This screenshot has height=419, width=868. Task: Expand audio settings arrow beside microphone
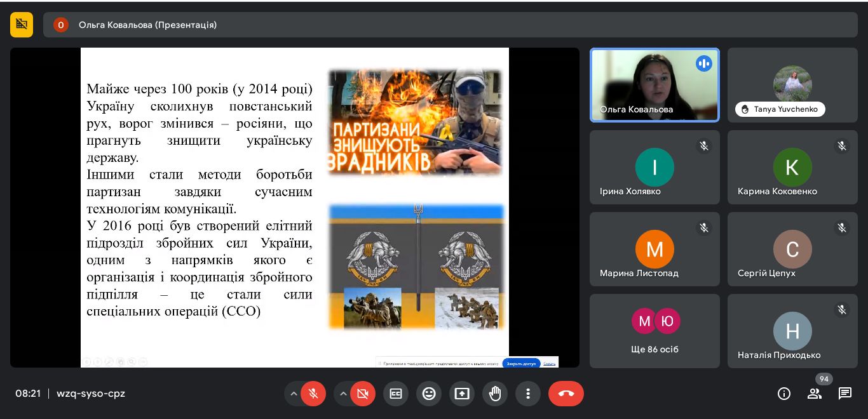pos(294,394)
